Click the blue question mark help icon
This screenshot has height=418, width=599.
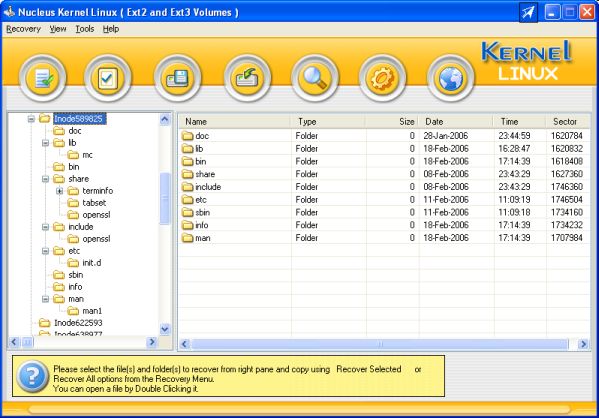32,376
